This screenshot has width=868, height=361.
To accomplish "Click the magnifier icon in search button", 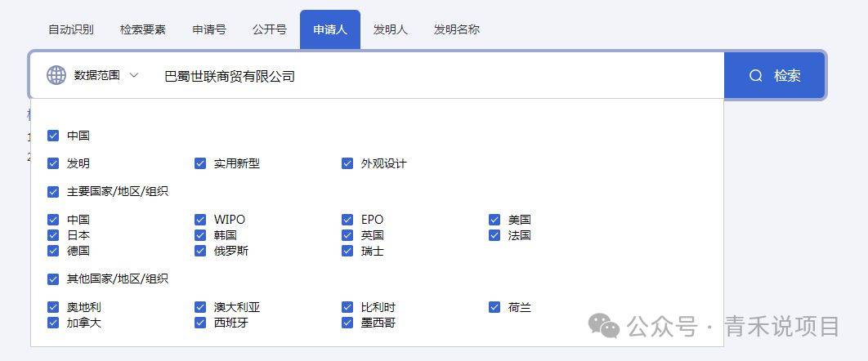I will [756, 76].
